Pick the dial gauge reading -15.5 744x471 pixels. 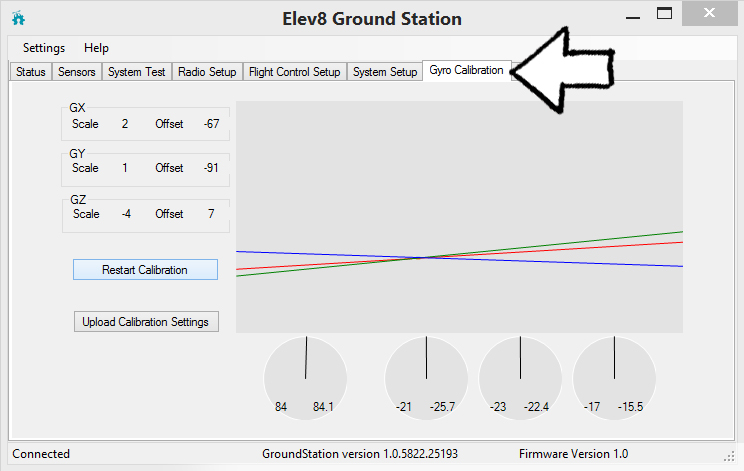point(614,377)
